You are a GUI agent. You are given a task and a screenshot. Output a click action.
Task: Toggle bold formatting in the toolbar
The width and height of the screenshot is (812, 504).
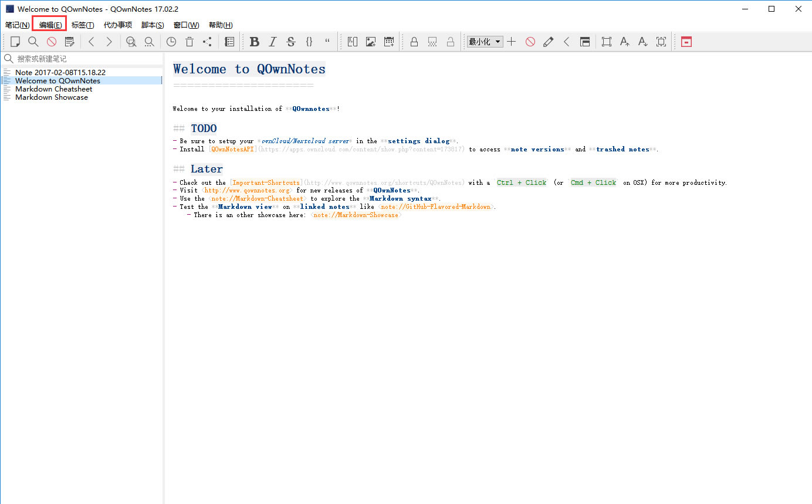pos(254,42)
